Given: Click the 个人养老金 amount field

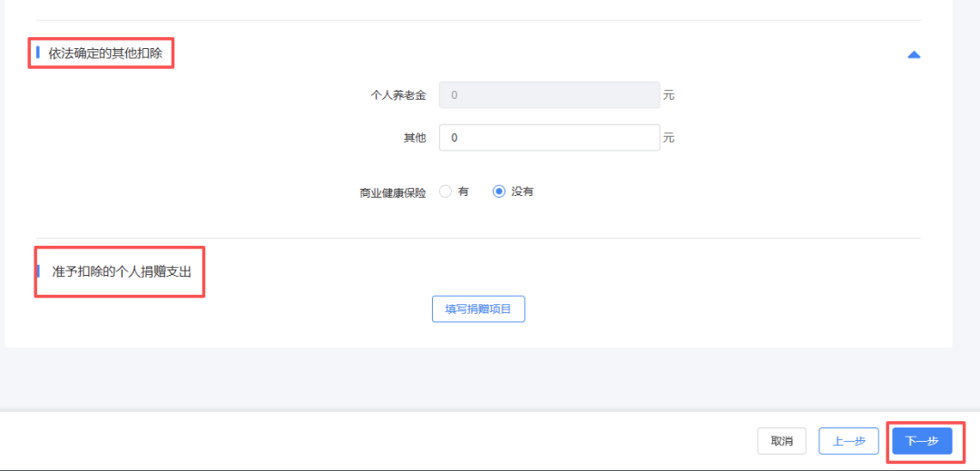Looking at the screenshot, I should pos(549,95).
